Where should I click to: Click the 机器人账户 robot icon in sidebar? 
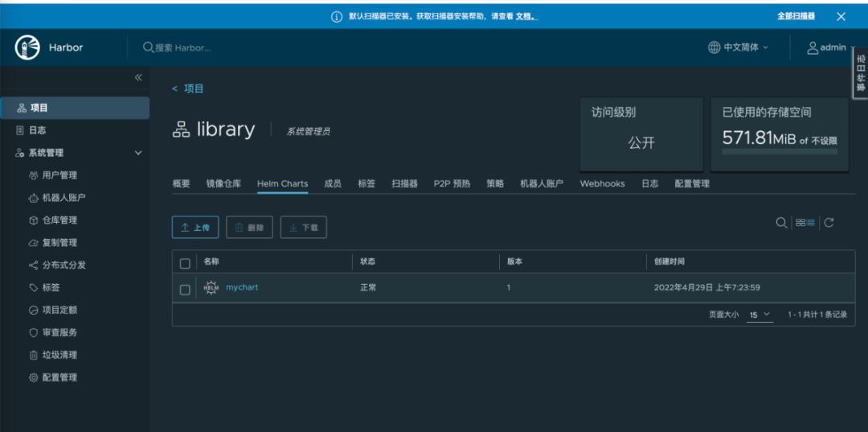coord(33,198)
